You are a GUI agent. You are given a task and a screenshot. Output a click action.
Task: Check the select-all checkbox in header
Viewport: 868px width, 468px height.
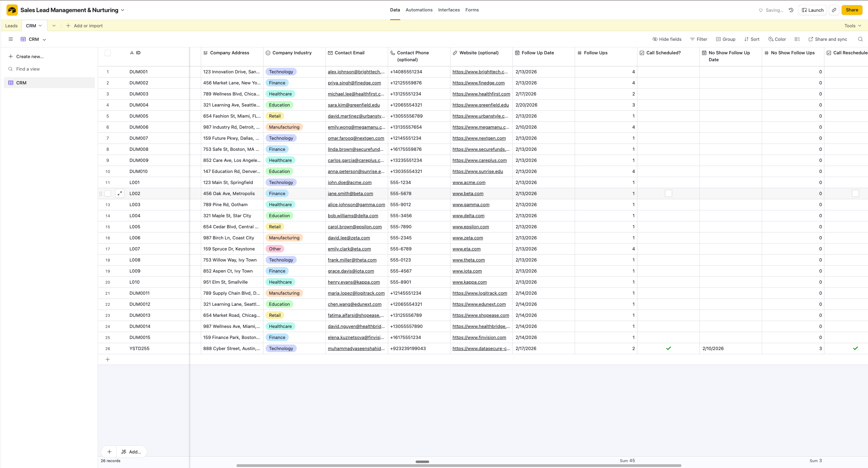(108, 53)
